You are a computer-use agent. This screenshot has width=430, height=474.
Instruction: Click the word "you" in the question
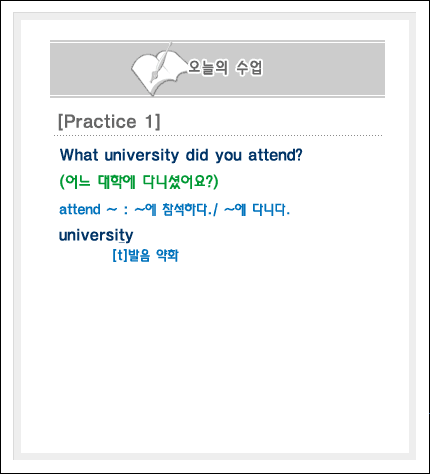coord(228,157)
